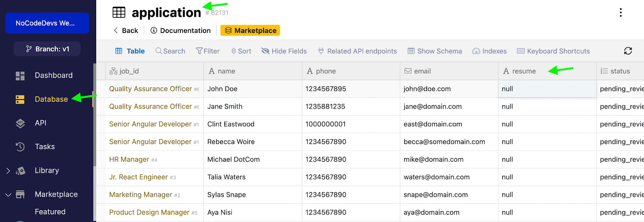Select the Tasks sidebar label
The image size is (644, 222).
(x=45, y=147)
